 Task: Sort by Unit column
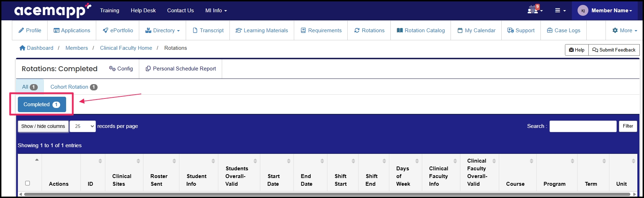634,161
